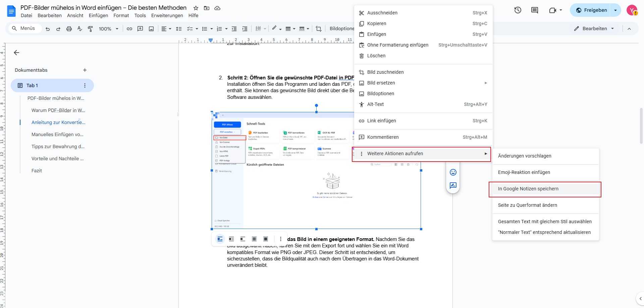
Task: Select In Google Notizen speichern
Action: (545, 189)
